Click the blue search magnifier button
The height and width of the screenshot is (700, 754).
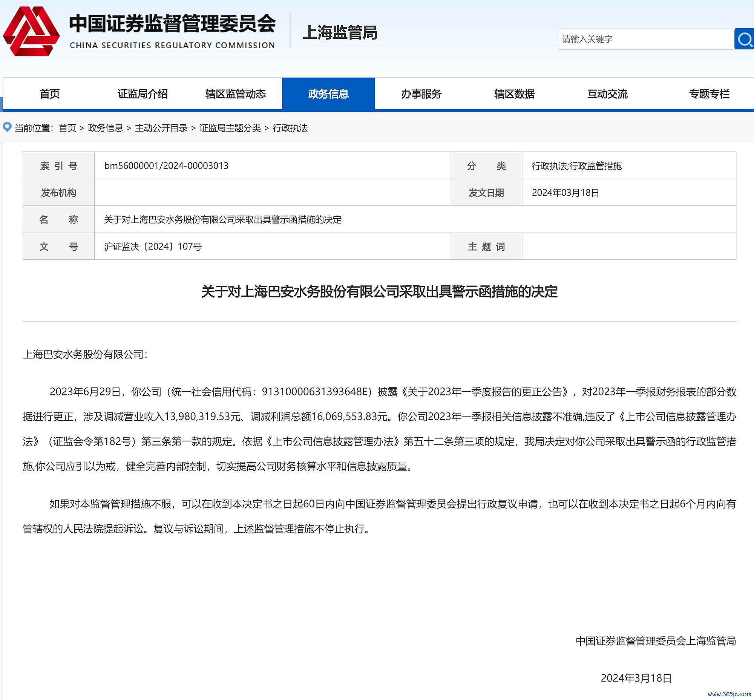pyautogui.click(x=745, y=38)
